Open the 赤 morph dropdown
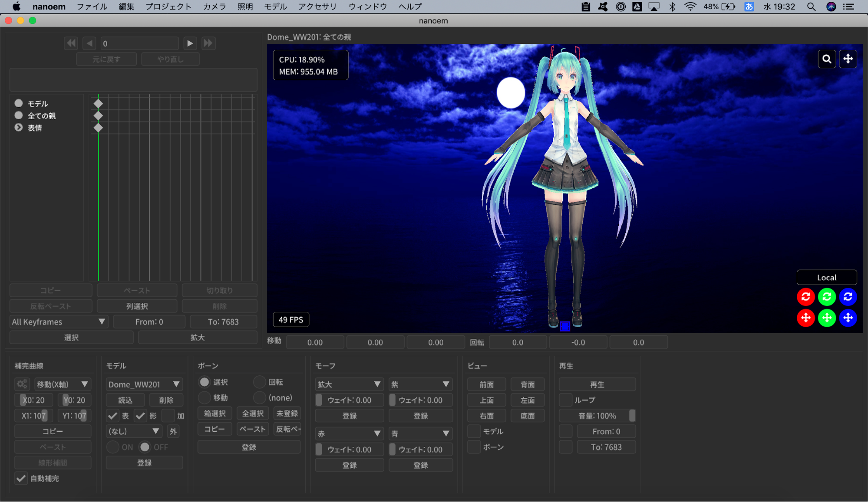The image size is (868, 502). 350,434
